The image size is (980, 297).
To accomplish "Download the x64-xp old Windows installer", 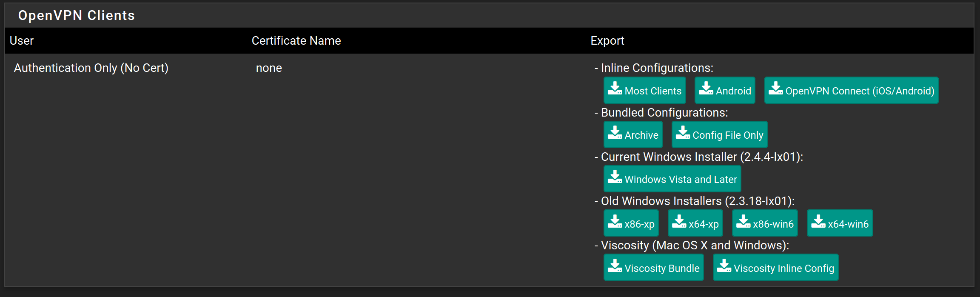I will (x=695, y=223).
